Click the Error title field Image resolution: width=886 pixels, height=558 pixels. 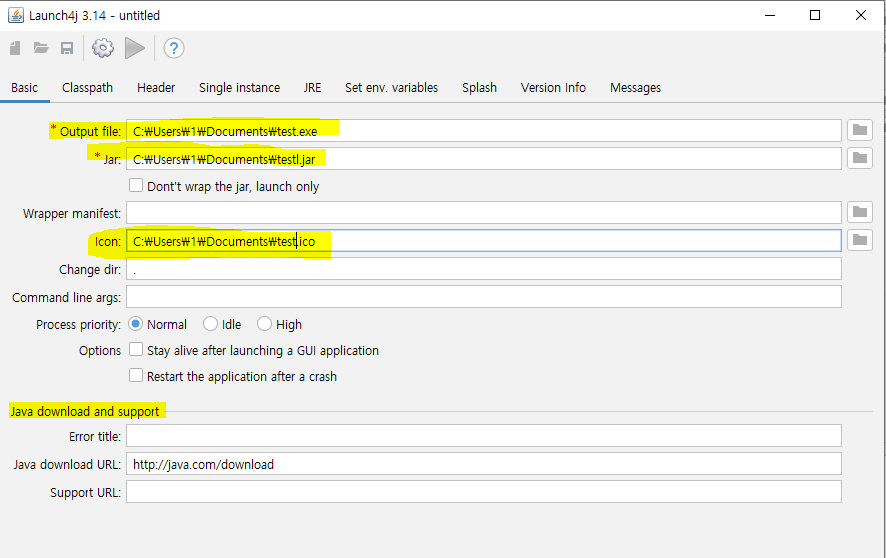(x=484, y=435)
